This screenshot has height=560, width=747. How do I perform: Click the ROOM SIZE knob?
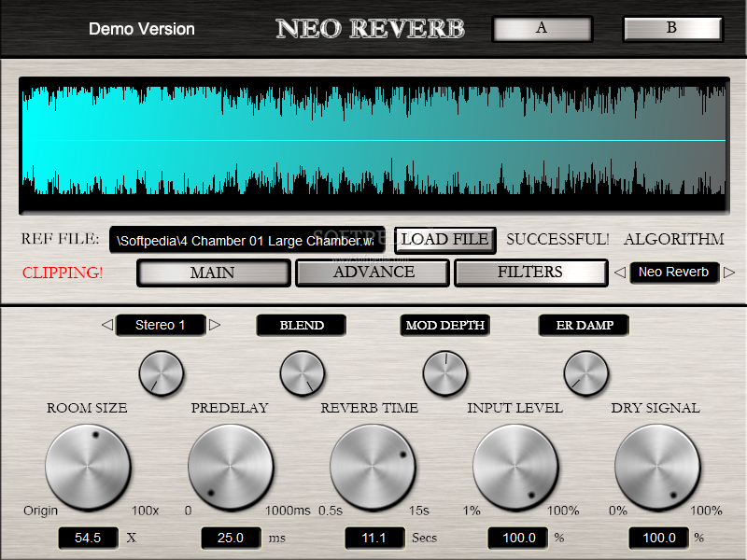click(x=88, y=468)
